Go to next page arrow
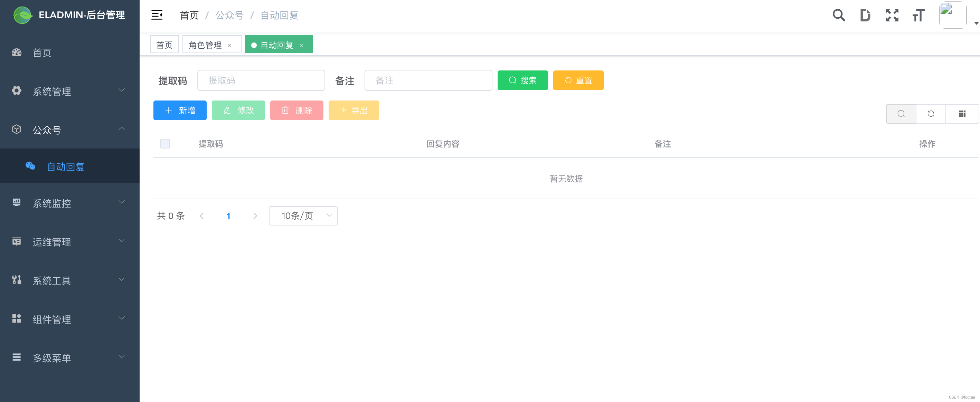The width and height of the screenshot is (980, 402). 255,216
